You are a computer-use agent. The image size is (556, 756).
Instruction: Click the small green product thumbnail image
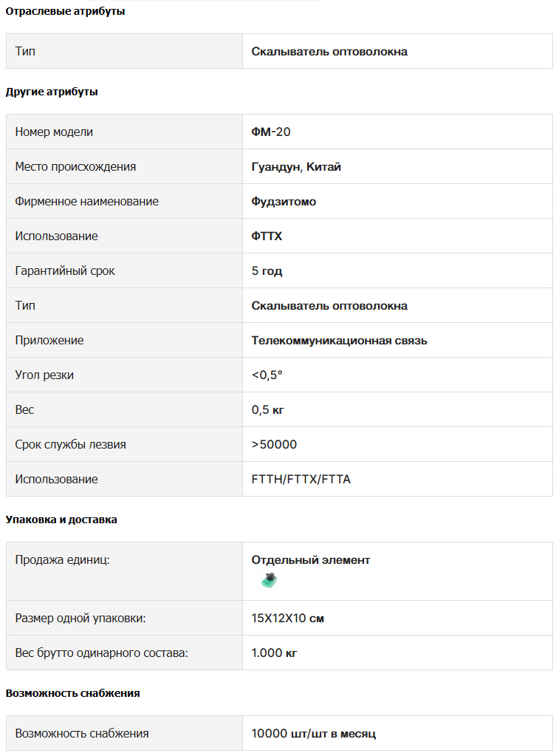pos(270,579)
